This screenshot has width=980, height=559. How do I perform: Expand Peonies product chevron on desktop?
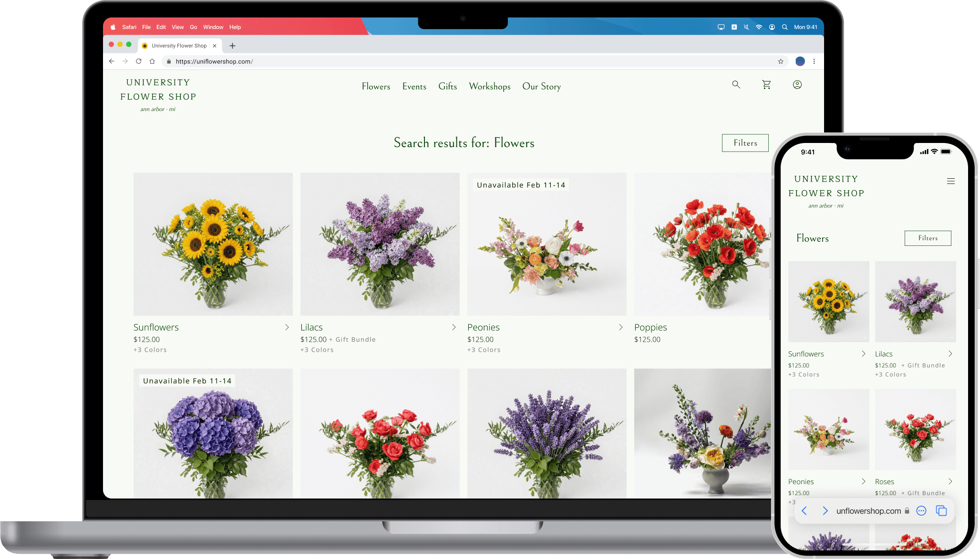[x=620, y=327]
